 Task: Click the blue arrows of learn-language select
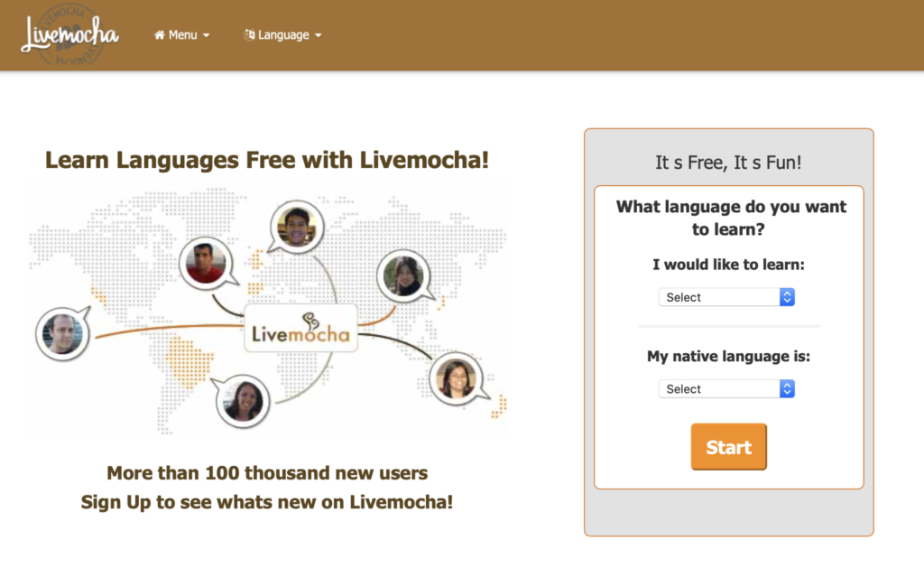coord(787,297)
